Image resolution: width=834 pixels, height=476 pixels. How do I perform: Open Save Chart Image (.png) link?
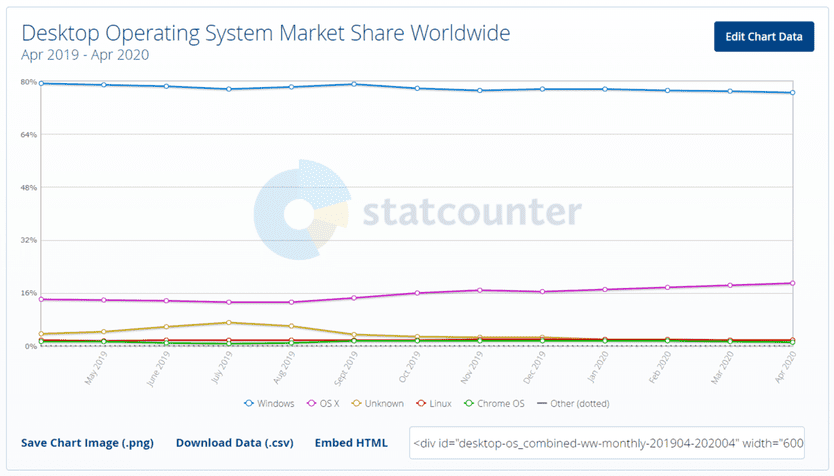coord(87,442)
